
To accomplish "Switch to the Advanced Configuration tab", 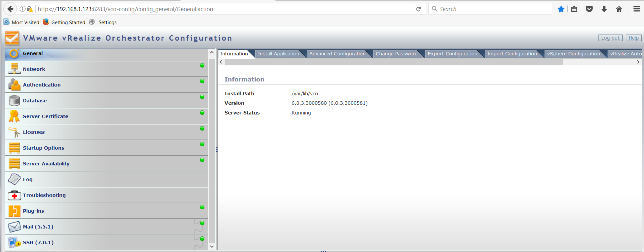I will [x=337, y=54].
